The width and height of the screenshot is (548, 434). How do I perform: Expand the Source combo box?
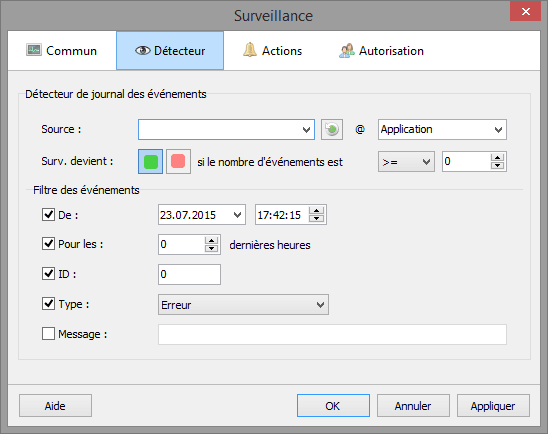tap(226, 130)
